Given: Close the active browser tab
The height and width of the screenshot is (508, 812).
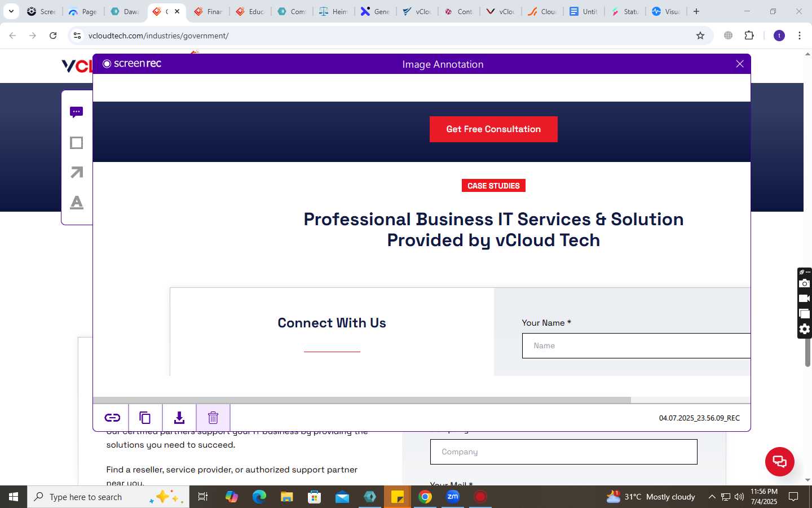Looking at the screenshot, I should coord(177,11).
